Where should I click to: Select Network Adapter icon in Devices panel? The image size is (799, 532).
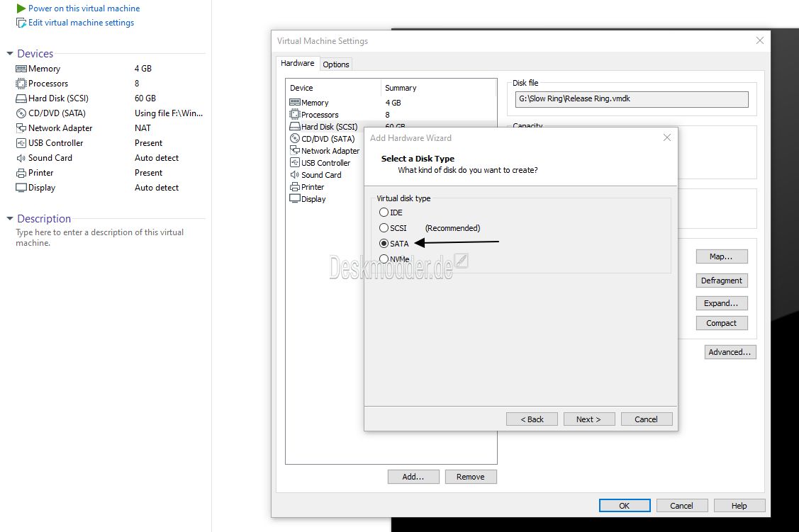click(21, 128)
